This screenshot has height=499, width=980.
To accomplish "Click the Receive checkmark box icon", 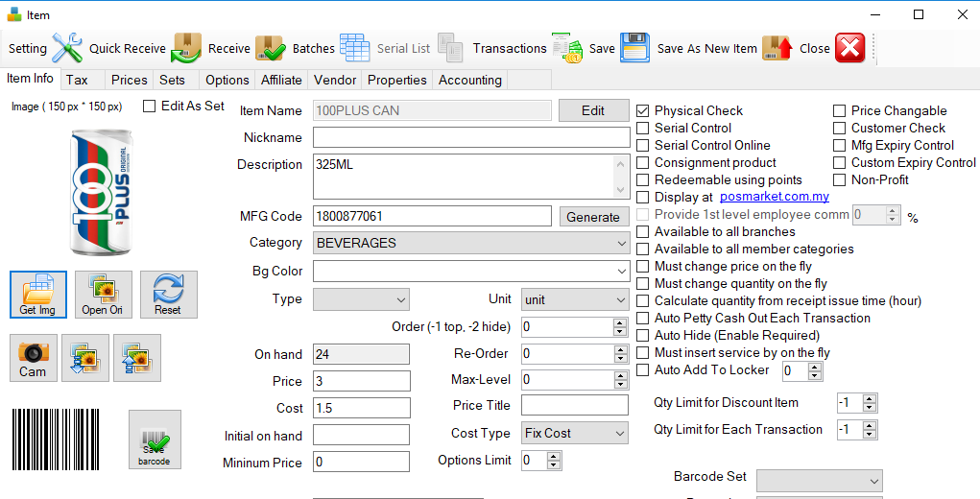I will pyautogui.click(x=271, y=48).
